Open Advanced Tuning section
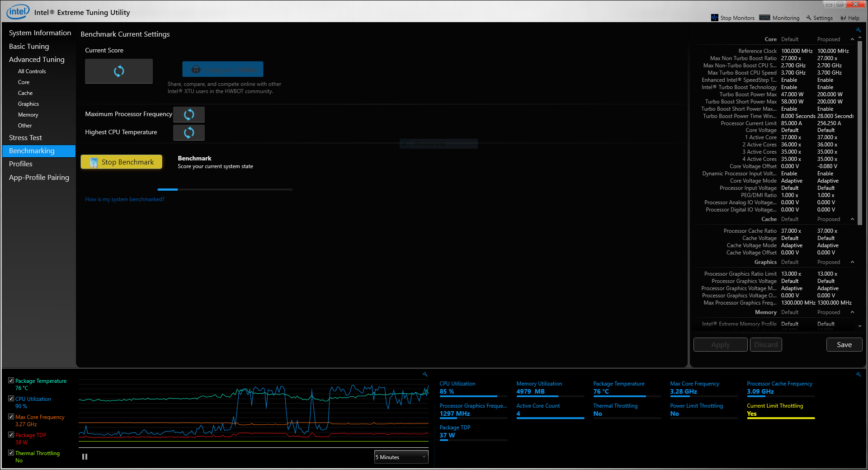Viewport: 868px width, 470px height. [37, 59]
